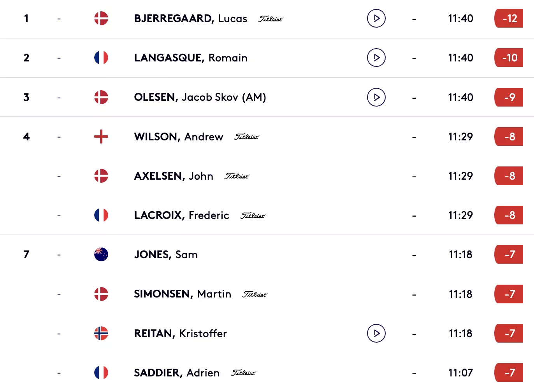Click the Norway flag beside Reitan
Viewport: 534px width, 392px height.
101,333
